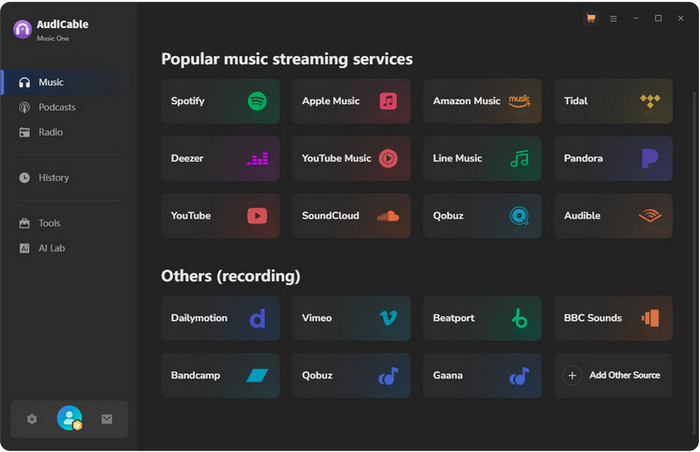This screenshot has width=700, height=452.
Task: Click the purple Pandora P icon
Action: point(650,159)
